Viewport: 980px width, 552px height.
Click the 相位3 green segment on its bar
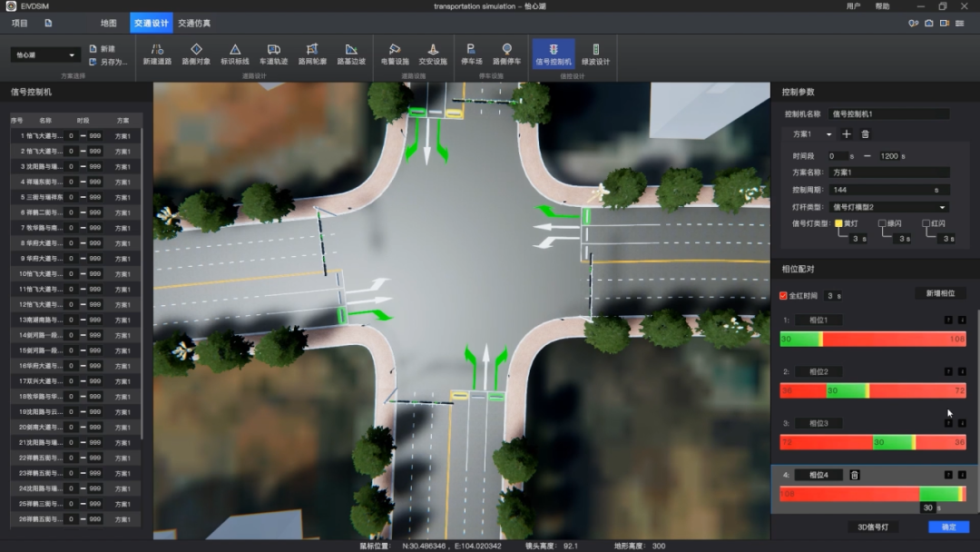(893, 442)
